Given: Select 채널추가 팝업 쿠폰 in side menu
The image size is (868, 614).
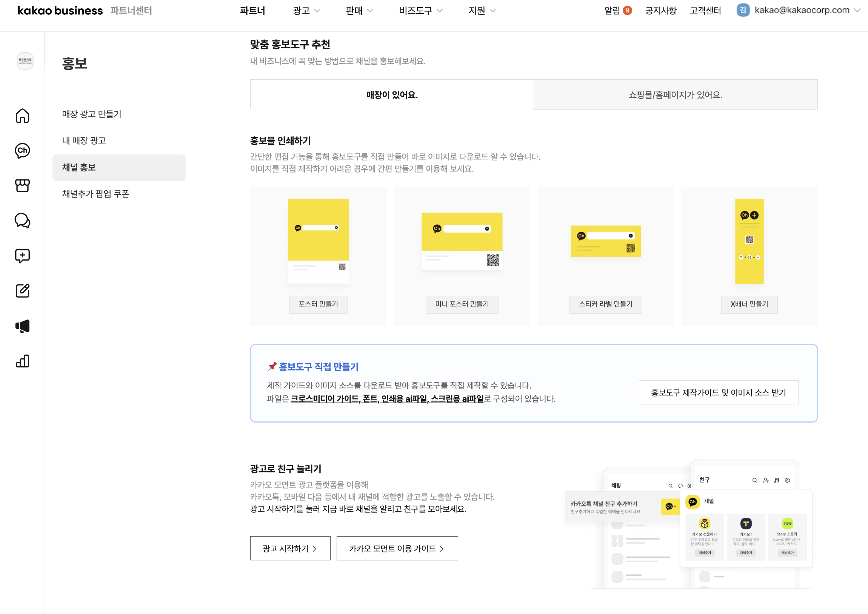Looking at the screenshot, I should [x=95, y=194].
